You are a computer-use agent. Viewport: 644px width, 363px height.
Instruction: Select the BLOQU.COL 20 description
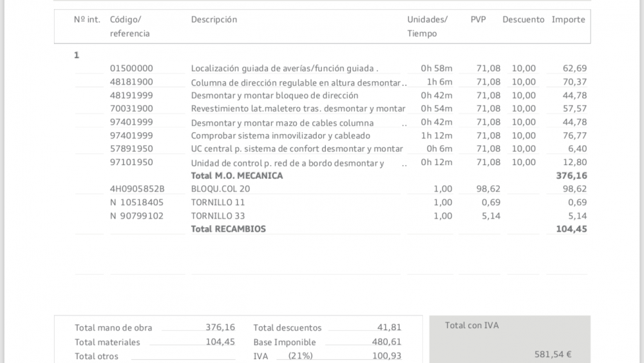pos(220,189)
